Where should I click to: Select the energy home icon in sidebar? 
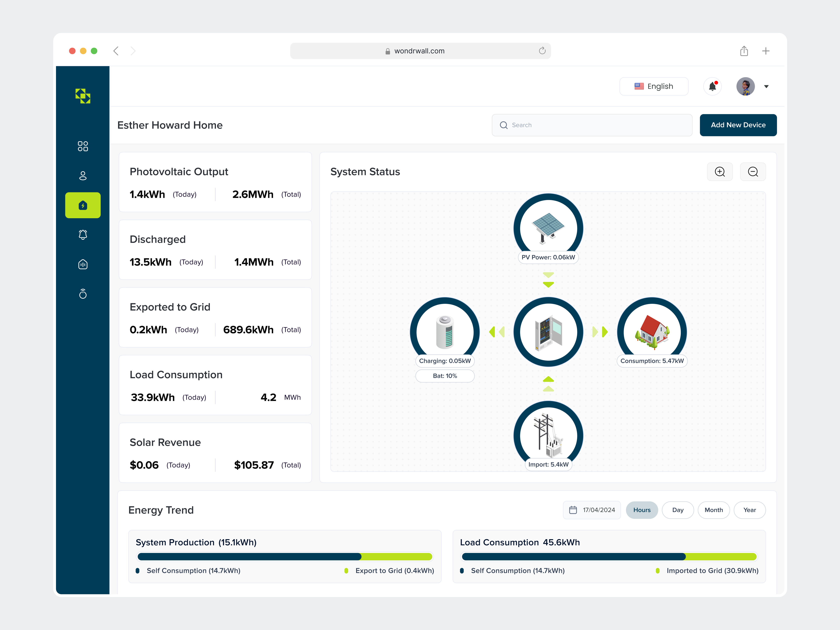coord(83,205)
